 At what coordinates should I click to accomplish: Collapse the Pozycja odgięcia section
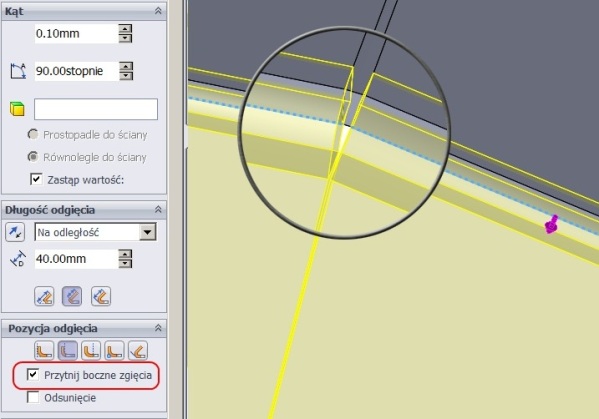[x=158, y=328]
